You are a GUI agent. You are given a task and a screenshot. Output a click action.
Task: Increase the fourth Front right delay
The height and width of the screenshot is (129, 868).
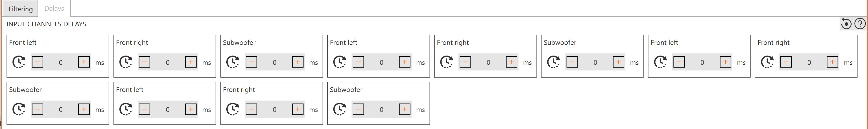tap(298, 109)
